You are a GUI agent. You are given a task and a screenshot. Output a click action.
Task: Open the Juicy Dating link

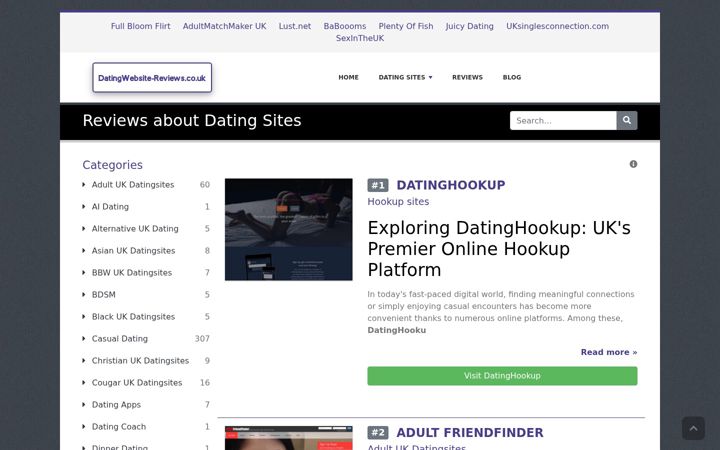[470, 26]
